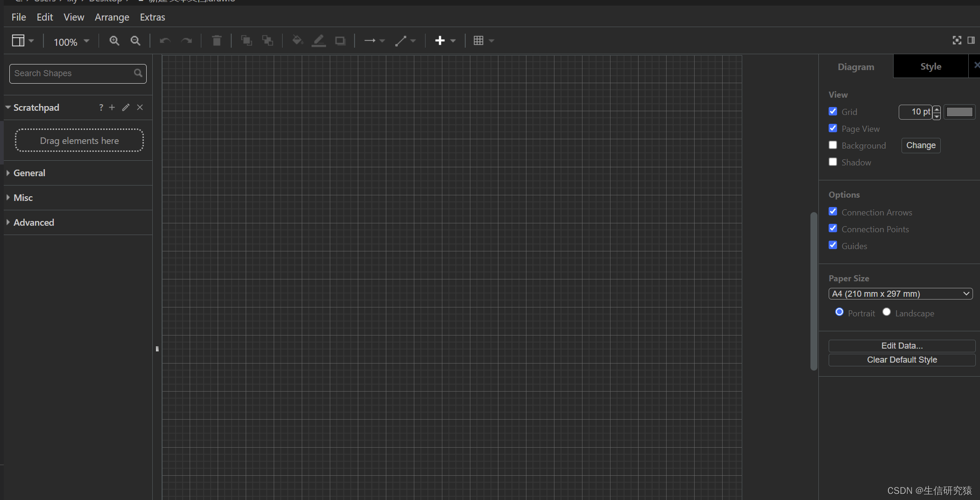Switch to the Style tab
Image resolution: width=980 pixels, height=500 pixels.
click(930, 66)
